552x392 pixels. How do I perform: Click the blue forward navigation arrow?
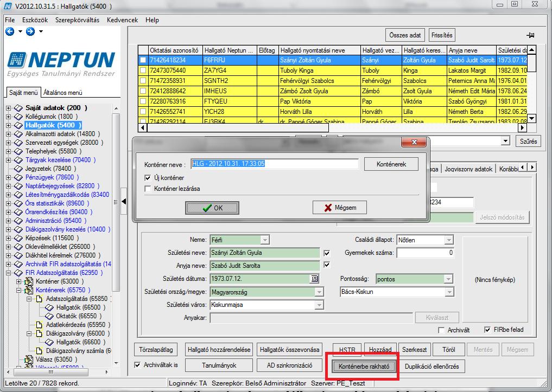tap(30, 31)
